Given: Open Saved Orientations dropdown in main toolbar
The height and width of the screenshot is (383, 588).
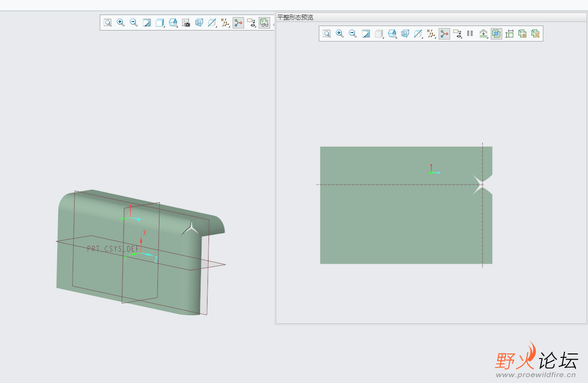Looking at the screenshot, I should [173, 23].
